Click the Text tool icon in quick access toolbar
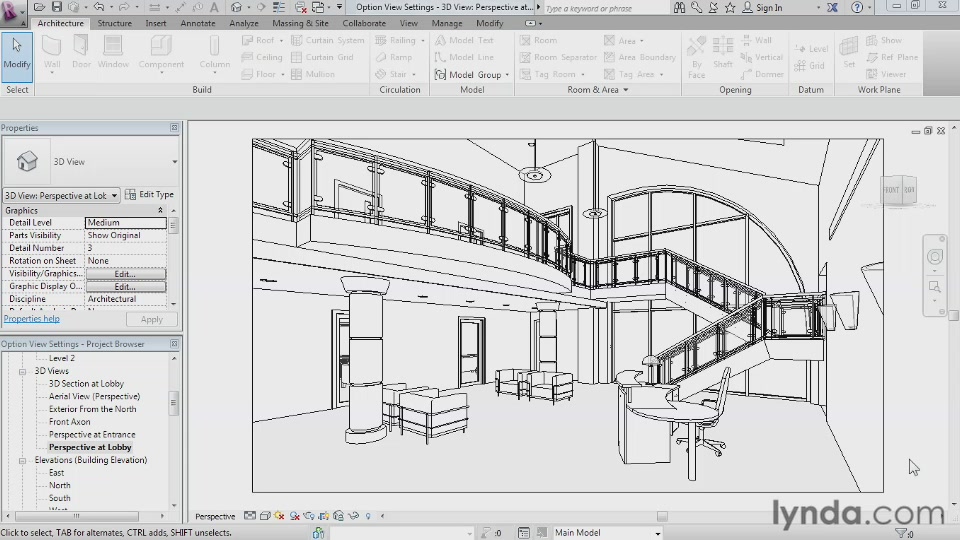 [214, 7]
